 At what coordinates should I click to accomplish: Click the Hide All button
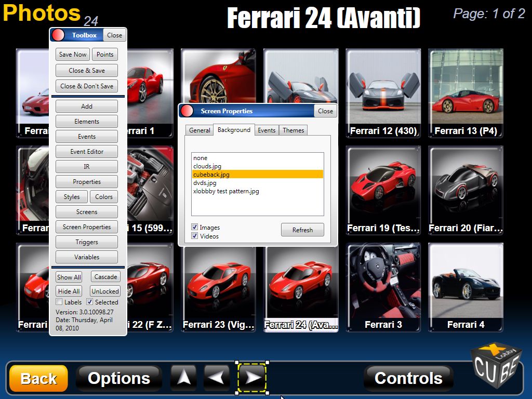pos(69,291)
